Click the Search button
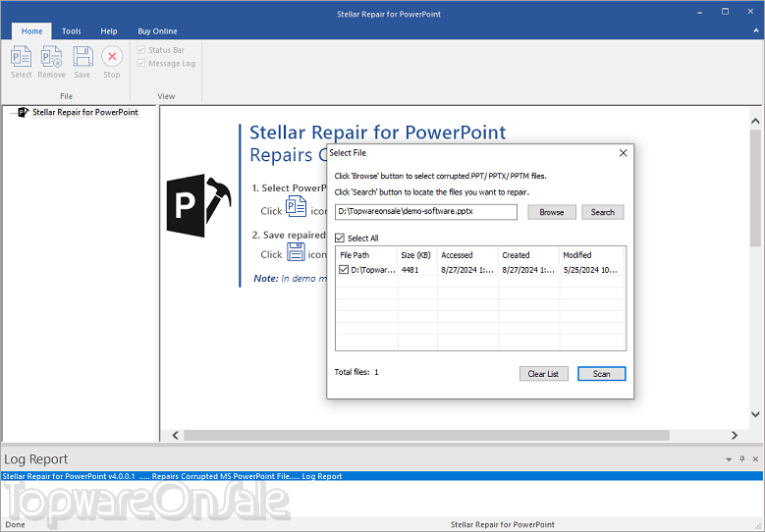Image resolution: width=765 pixels, height=532 pixels. point(603,212)
